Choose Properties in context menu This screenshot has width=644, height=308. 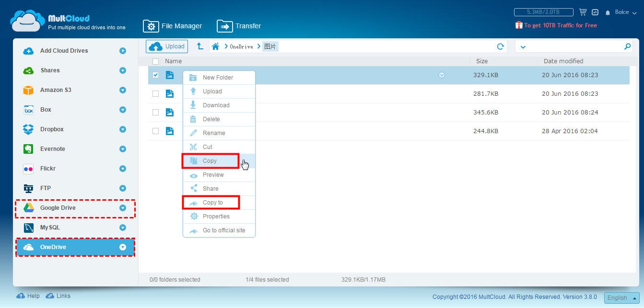219,217
